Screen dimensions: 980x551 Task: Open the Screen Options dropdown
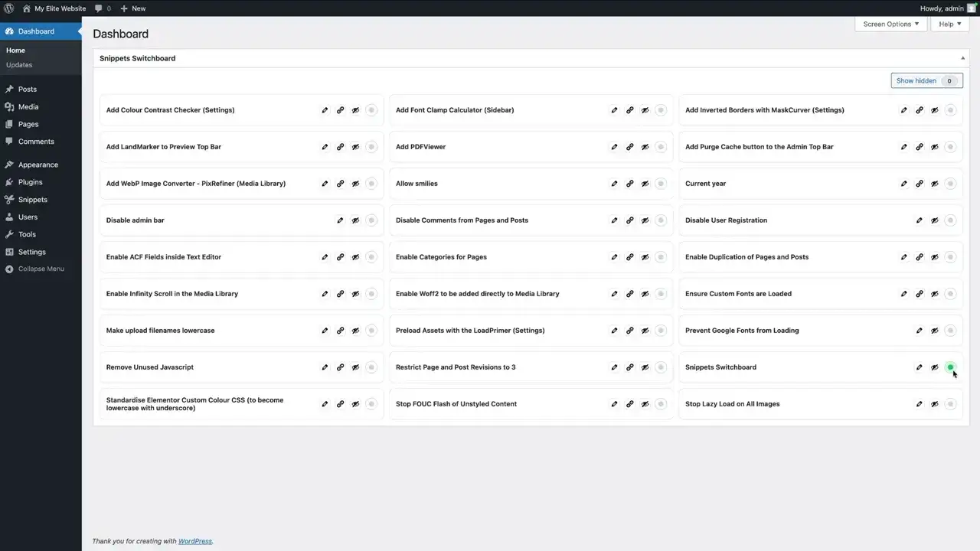point(890,24)
